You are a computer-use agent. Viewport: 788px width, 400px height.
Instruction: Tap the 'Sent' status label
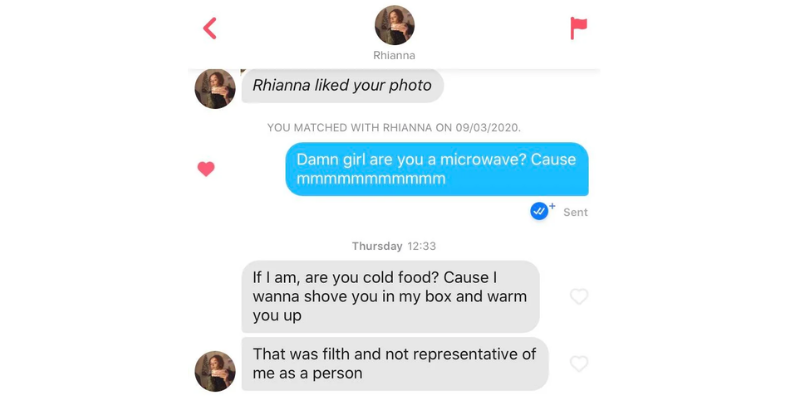pyautogui.click(x=575, y=213)
